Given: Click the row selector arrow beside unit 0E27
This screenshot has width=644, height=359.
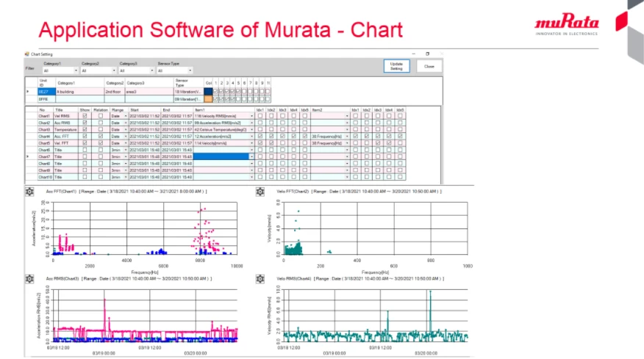Looking at the screenshot, I should point(27,92).
